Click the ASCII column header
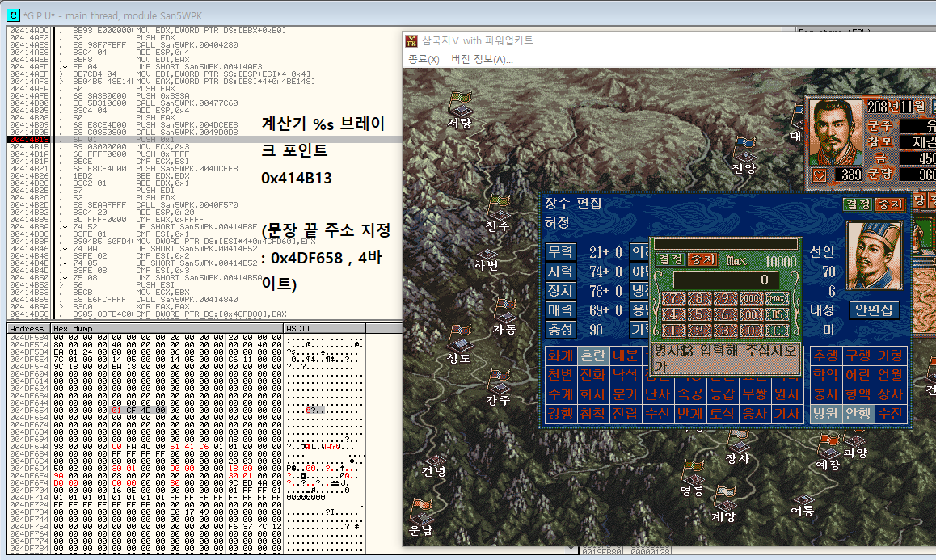 click(325, 328)
